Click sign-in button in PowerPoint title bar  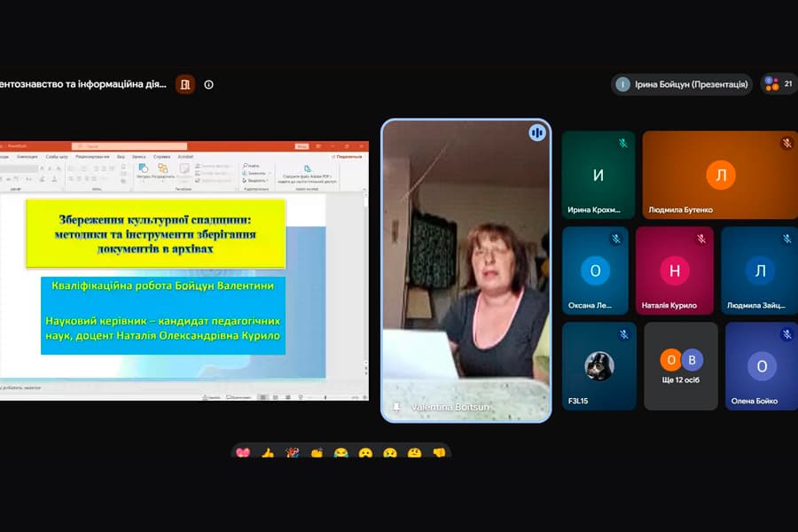click(301, 146)
